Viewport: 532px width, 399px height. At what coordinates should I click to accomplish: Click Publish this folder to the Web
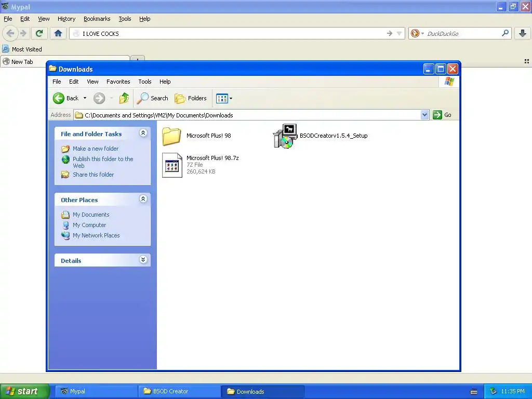coord(103,162)
